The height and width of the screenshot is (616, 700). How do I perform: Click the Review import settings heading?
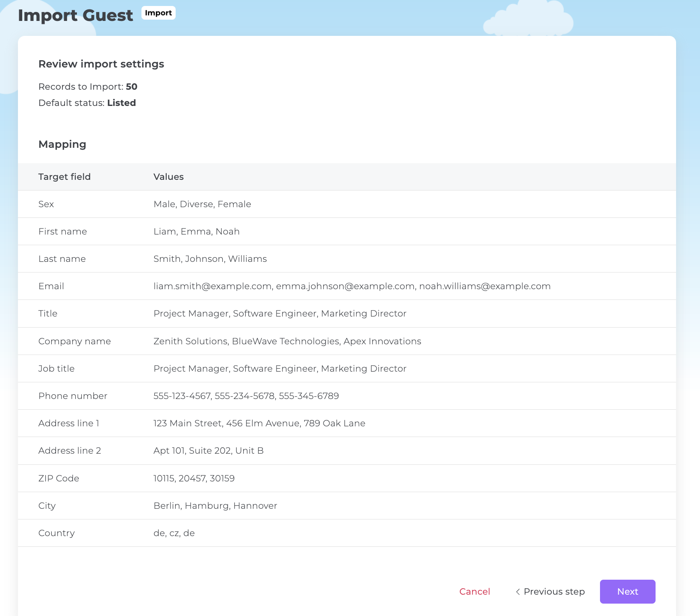(x=101, y=64)
